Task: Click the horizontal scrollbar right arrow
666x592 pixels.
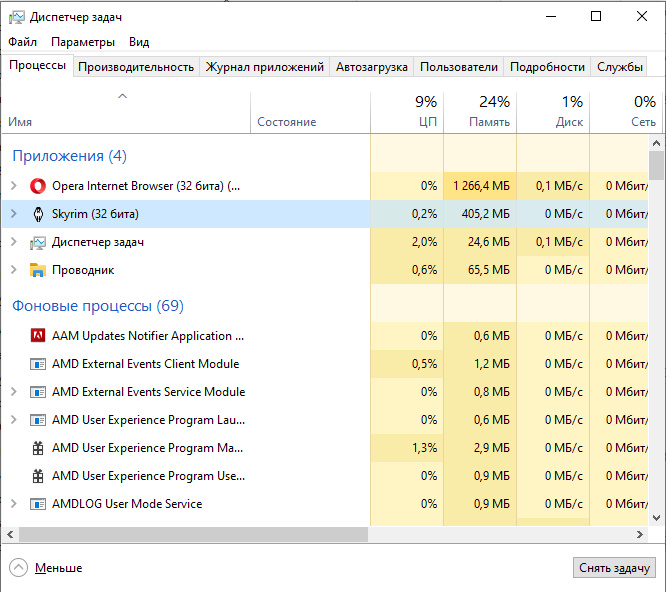Action: [641, 535]
